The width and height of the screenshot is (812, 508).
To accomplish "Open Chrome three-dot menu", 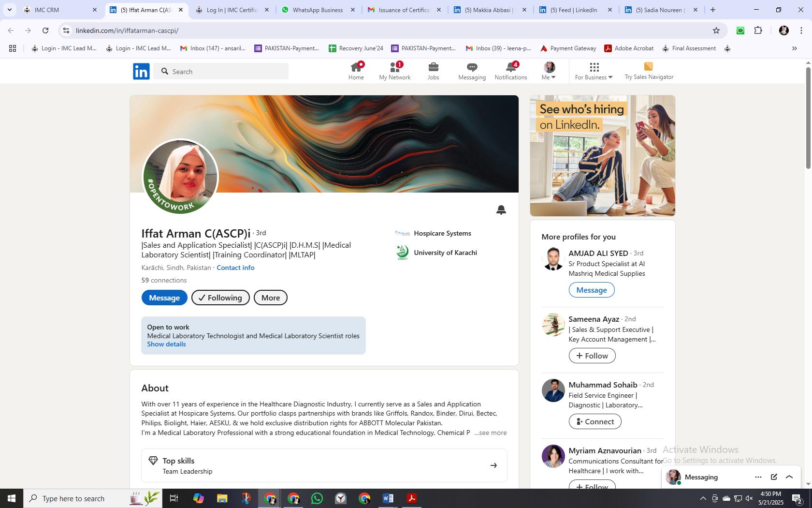I will click(801, 30).
